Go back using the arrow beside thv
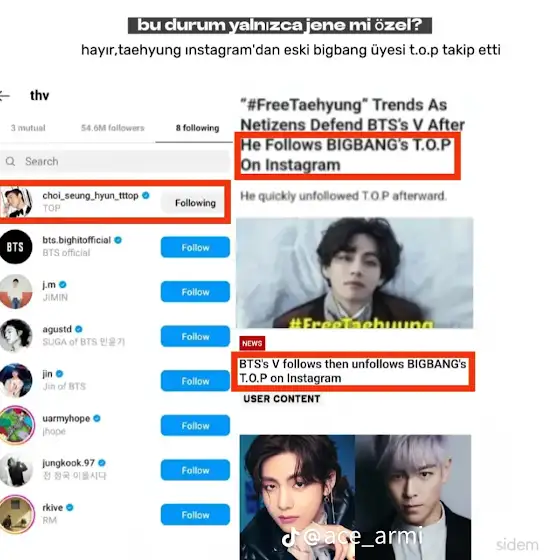Screen dimensions: 560x560 click(x=4, y=96)
